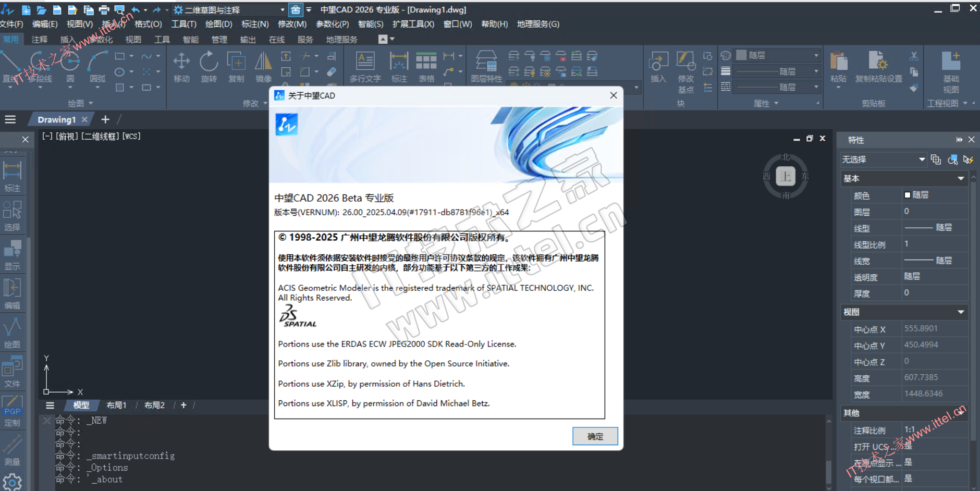
Task: Switch to the 管理 ribbon tab
Action: (x=219, y=40)
